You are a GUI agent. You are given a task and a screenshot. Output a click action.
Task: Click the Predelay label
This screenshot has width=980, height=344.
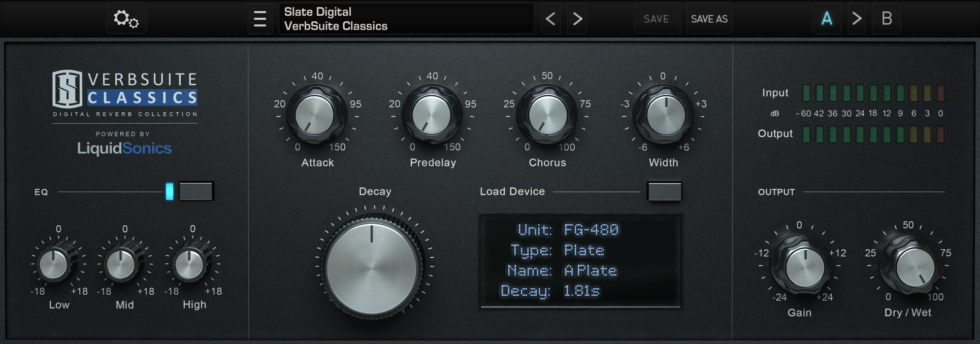[x=433, y=162]
